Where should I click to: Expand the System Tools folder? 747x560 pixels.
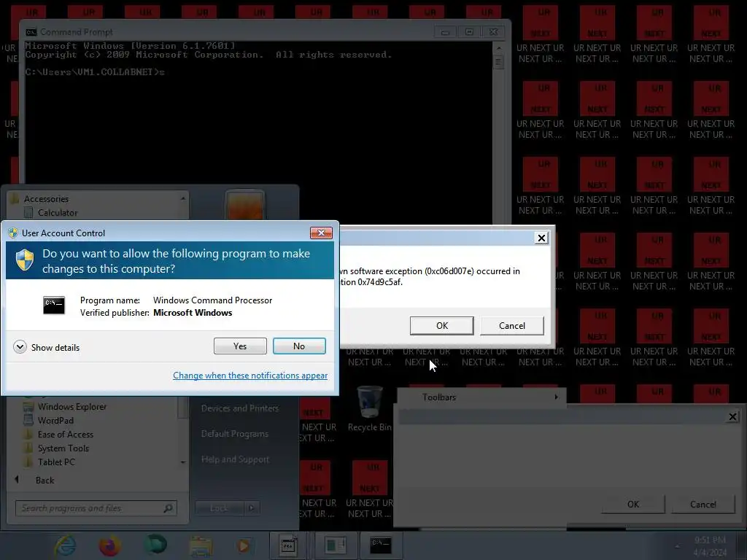point(63,448)
